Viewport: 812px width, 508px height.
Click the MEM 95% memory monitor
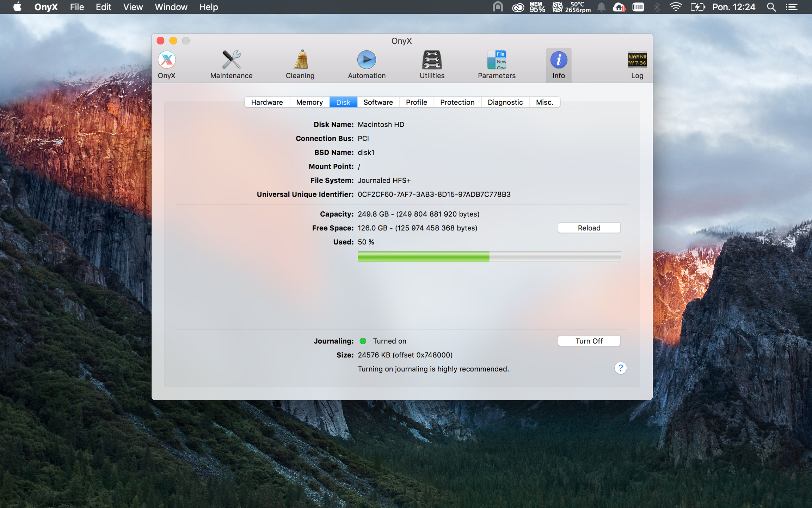click(x=537, y=7)
